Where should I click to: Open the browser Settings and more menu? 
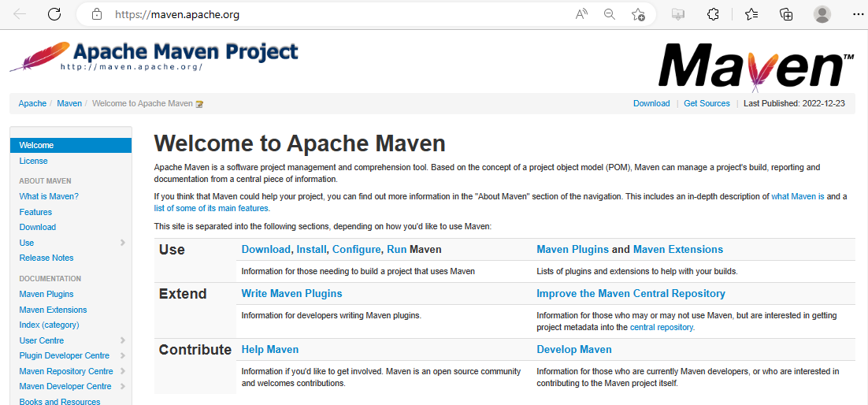pyautogui.click(x=858, y=14)
